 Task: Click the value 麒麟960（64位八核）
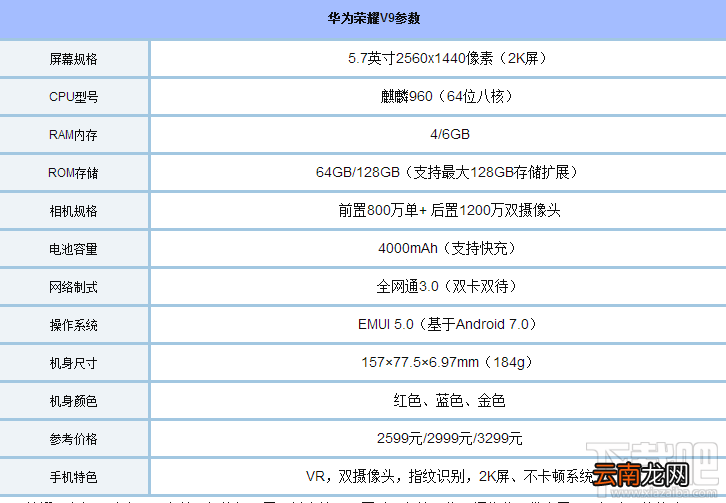click(447, 96)
